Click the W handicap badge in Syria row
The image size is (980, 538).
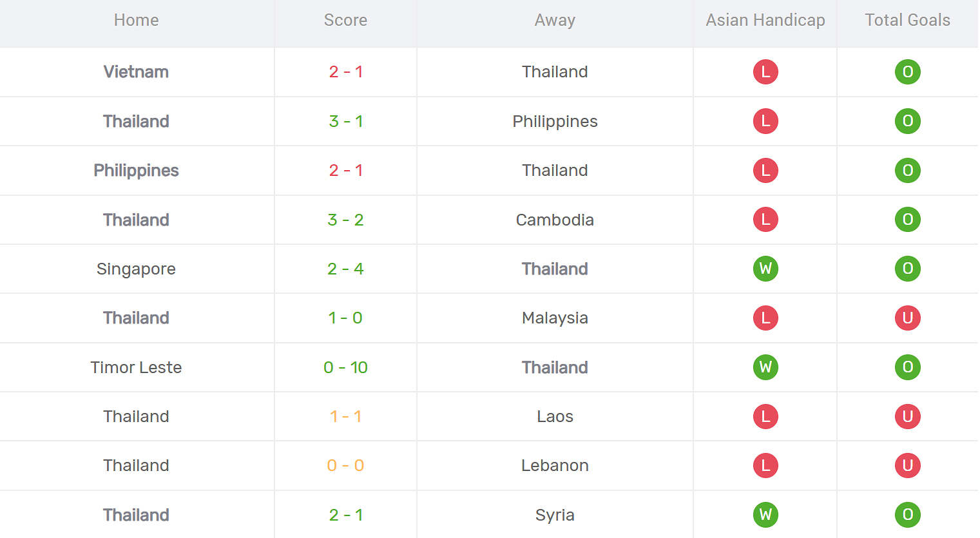[765, 515]
